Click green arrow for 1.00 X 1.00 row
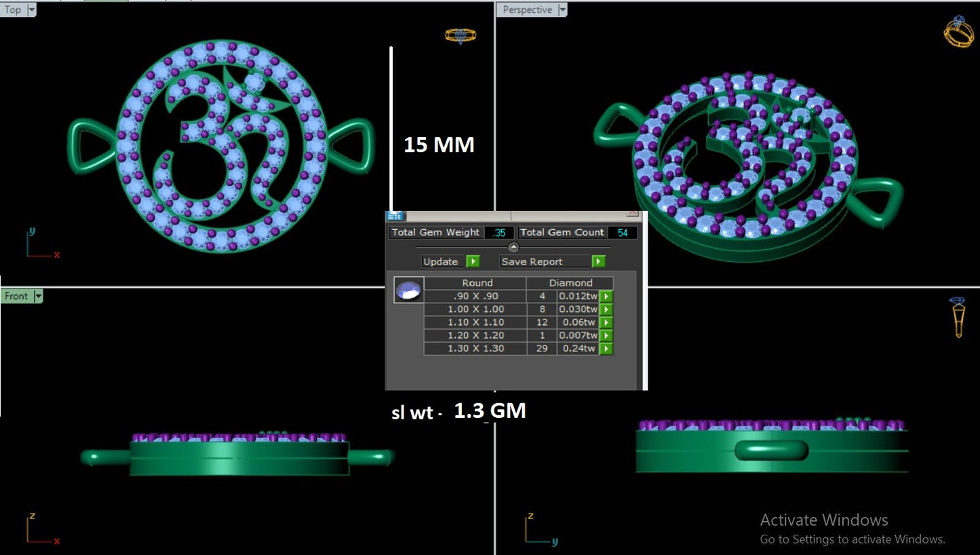This screenshot has height=555, width=980. pyautogui.click(x=606, y=309)
